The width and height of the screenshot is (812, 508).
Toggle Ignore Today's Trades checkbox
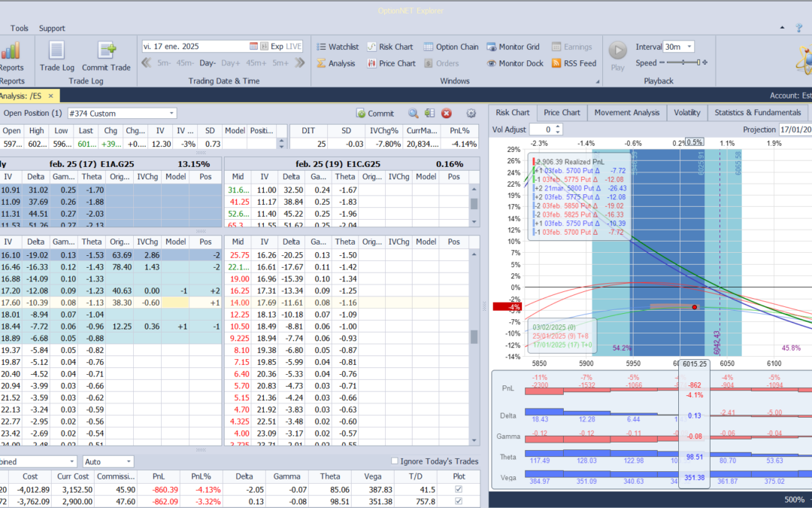point(395,461)
